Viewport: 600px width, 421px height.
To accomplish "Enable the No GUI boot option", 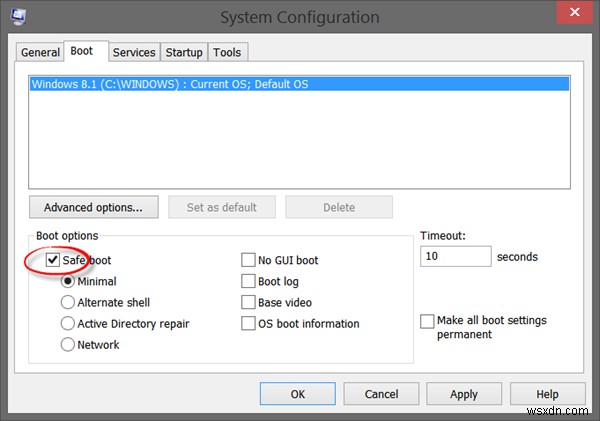I will pyautogui.click(x=249, y=260).
